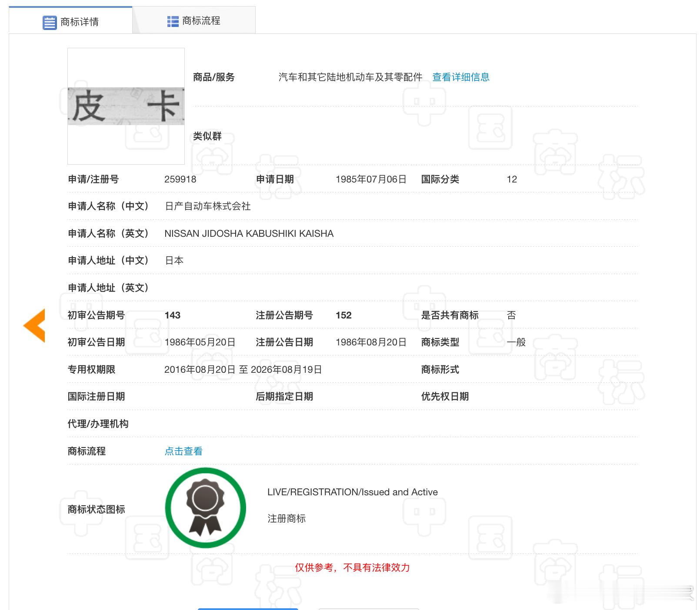Image resolution: width=700 pixels, height=610 pixels.
Task: Open the 查看详细信息 link
Action: pos(461,77)
